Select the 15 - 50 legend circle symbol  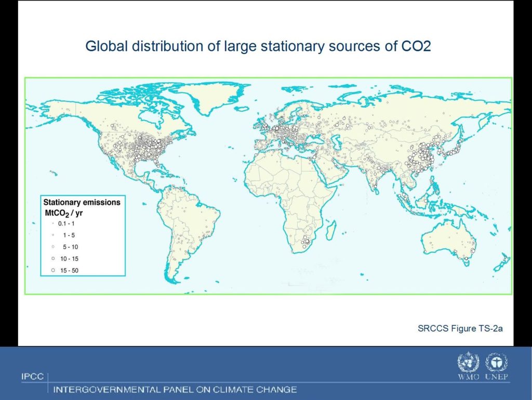coord(53,270)
